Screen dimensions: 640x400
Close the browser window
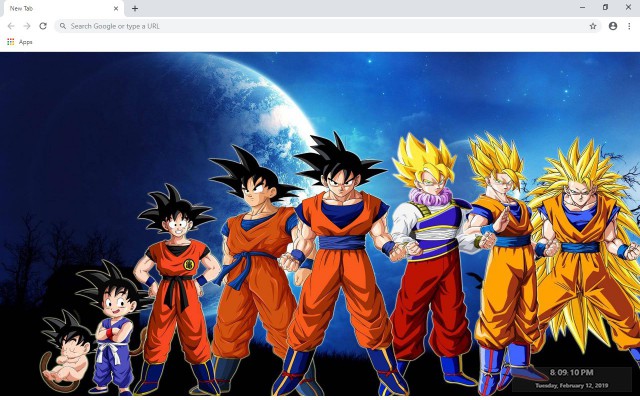tap(628, 7)
